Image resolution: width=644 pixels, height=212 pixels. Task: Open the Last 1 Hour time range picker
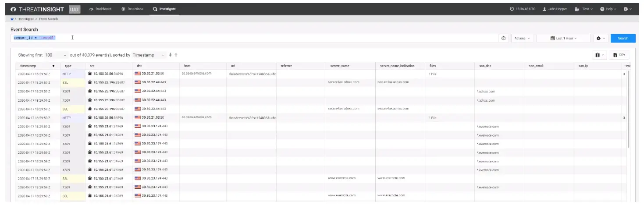pos(563,39)
